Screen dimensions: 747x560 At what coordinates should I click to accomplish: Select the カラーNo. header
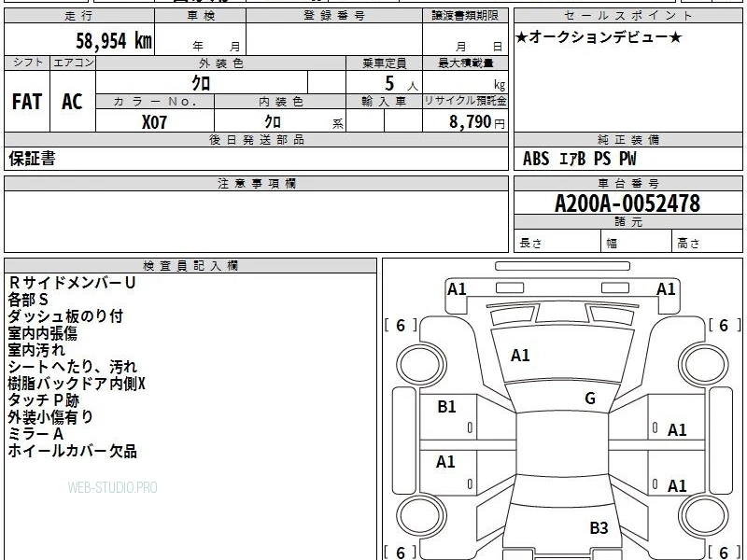(155, 102)
